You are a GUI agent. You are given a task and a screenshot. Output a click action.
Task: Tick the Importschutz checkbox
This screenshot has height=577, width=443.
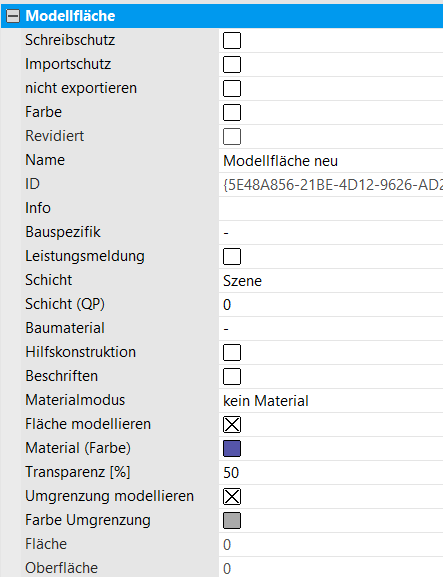point(232,64)
